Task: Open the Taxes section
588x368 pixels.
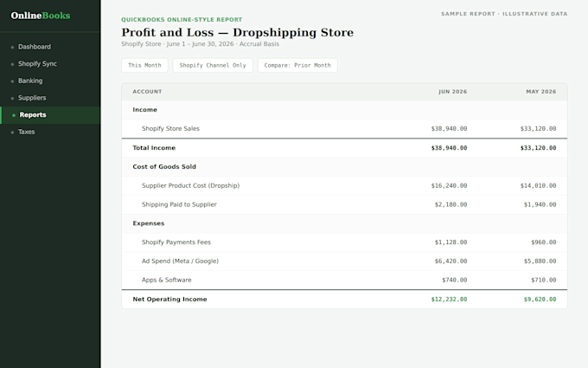Action: (50, 132)
